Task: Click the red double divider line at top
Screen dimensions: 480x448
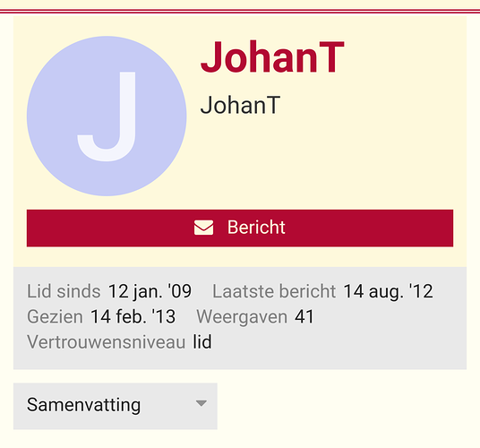Action: click(240, 12)
